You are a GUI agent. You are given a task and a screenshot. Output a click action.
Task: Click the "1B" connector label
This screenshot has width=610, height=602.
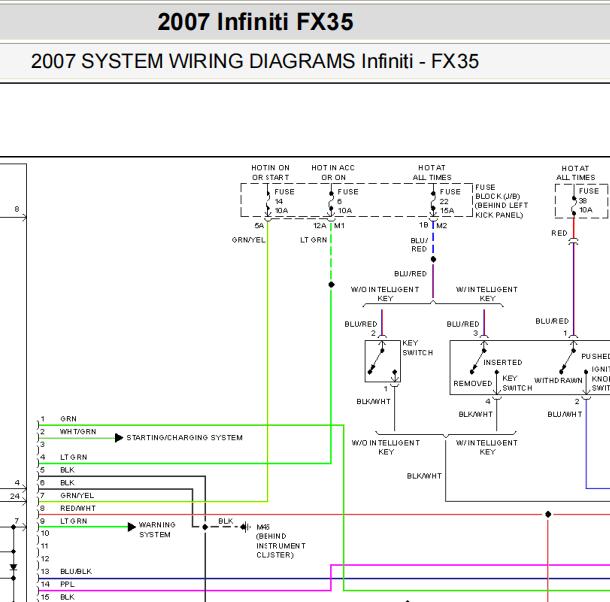pyautogui.click(x=424, y=225)
